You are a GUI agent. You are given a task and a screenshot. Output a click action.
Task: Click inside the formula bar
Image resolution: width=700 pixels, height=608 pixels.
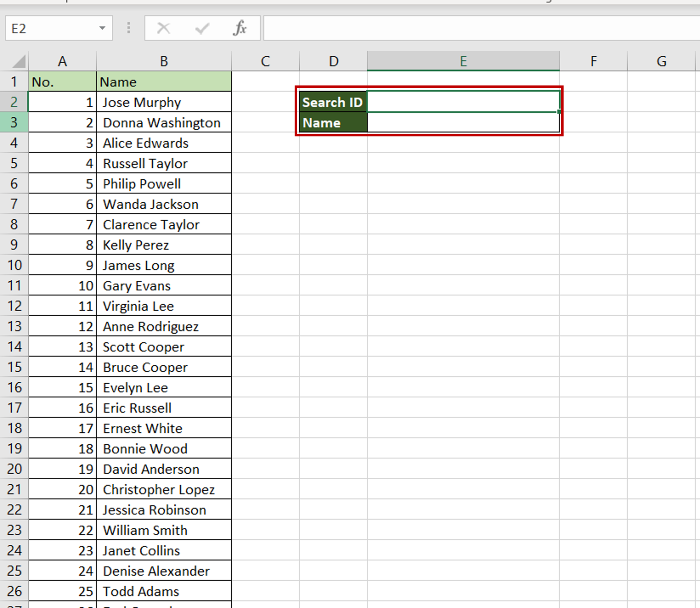point(444,28)
